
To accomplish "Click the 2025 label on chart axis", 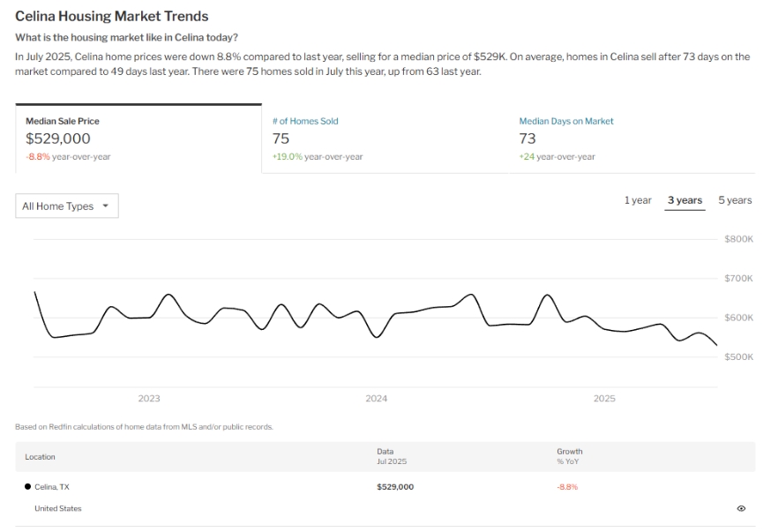I will [604, 399].
